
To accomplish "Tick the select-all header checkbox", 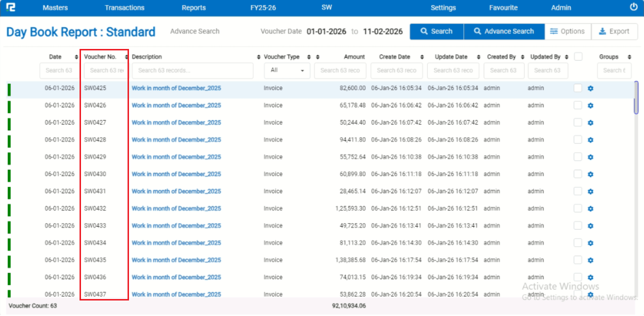I will [578, 57].
